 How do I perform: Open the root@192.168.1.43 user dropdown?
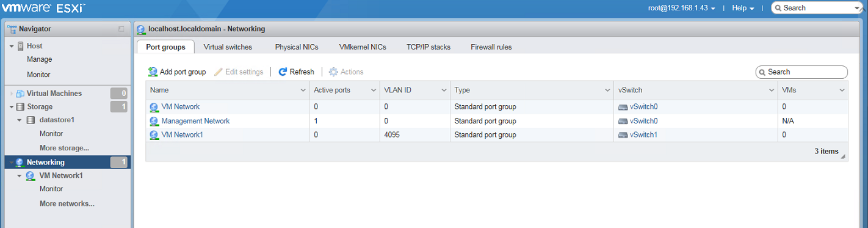tap(682, 8)
